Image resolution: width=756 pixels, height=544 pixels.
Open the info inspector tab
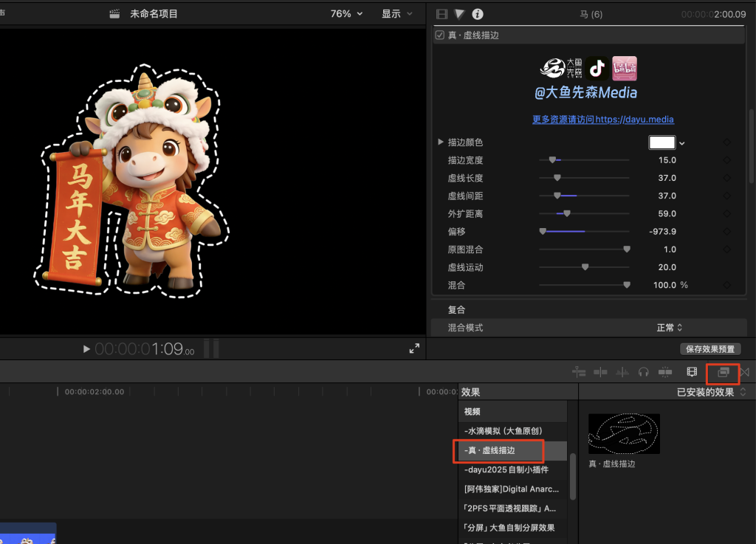[x=478, y=14]
